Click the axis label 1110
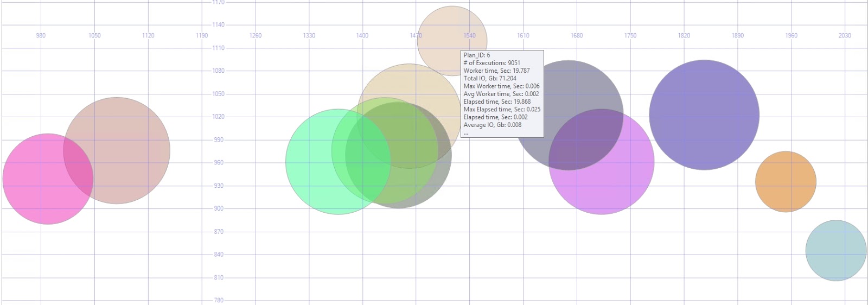868x305 pixels. (x=219, y=48)
